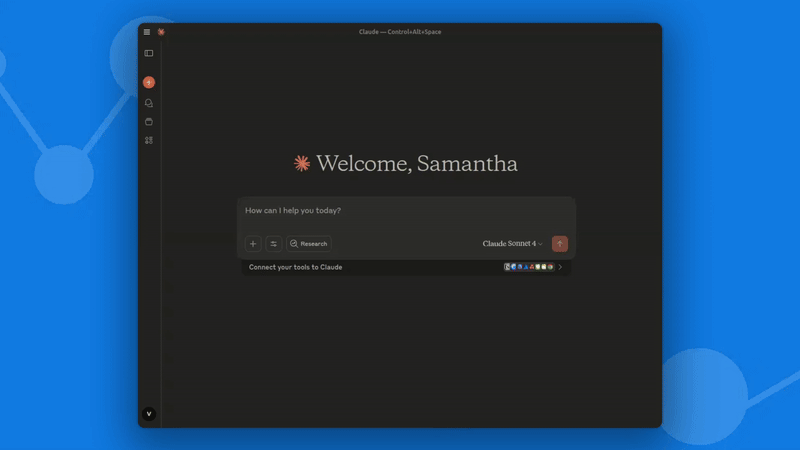
Task: Enable the Research mode button
Action: [309, 244]
